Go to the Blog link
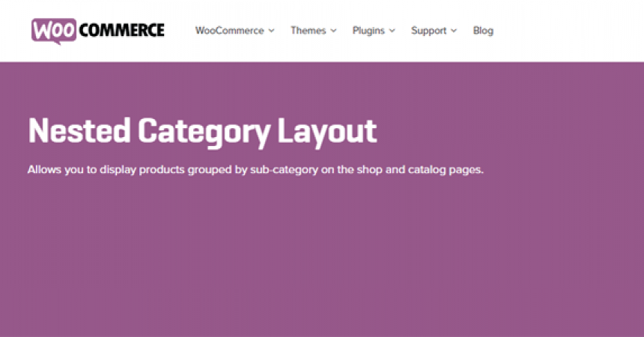This screenshot has width=644, height=337. (x=483, y=31)
